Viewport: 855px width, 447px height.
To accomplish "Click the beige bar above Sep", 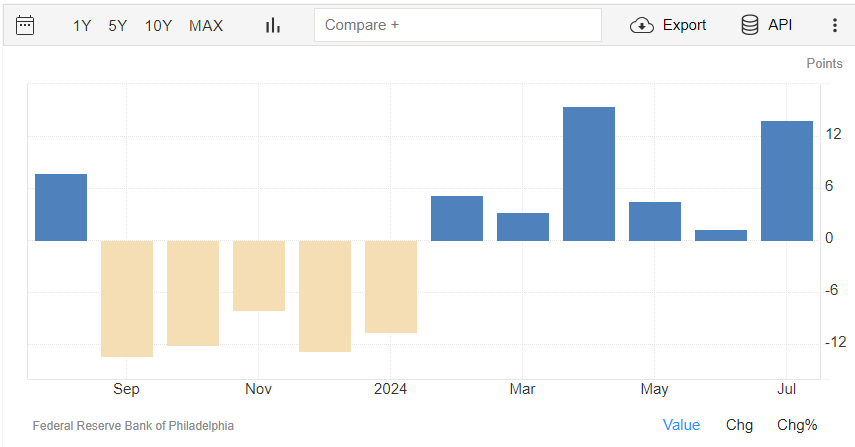I will (127, 299).
